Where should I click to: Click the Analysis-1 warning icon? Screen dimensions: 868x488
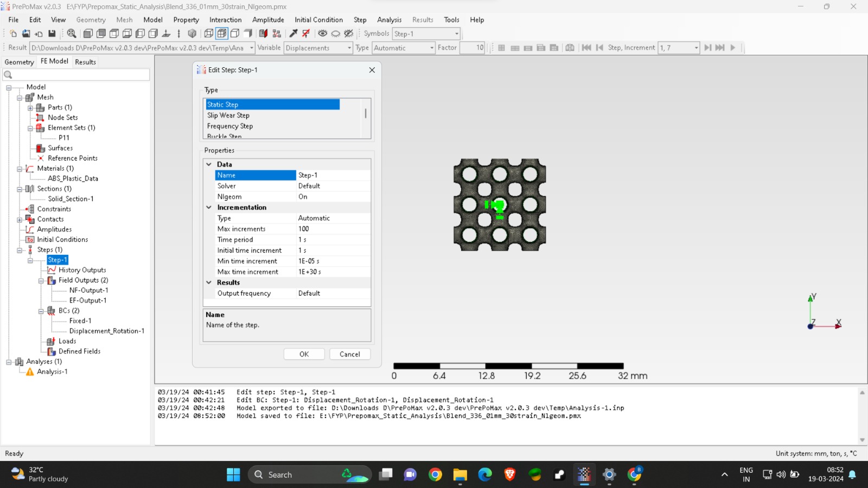click(x=30, y=372)
